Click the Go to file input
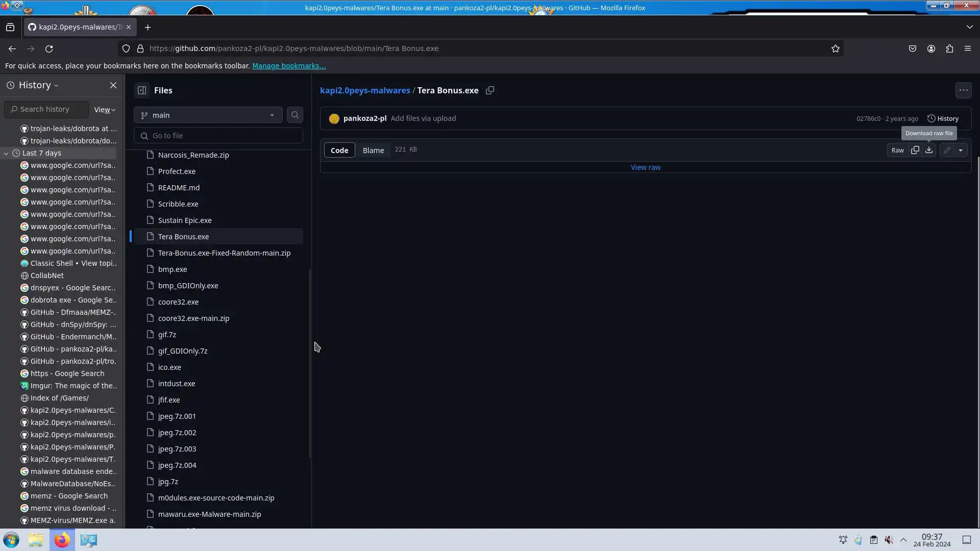The width and height of the screenshot is (980, 551). click(x=225, y=136)
